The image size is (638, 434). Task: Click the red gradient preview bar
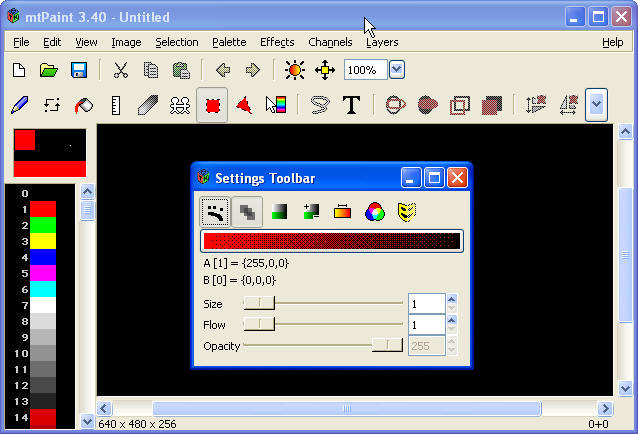[332, 241]
